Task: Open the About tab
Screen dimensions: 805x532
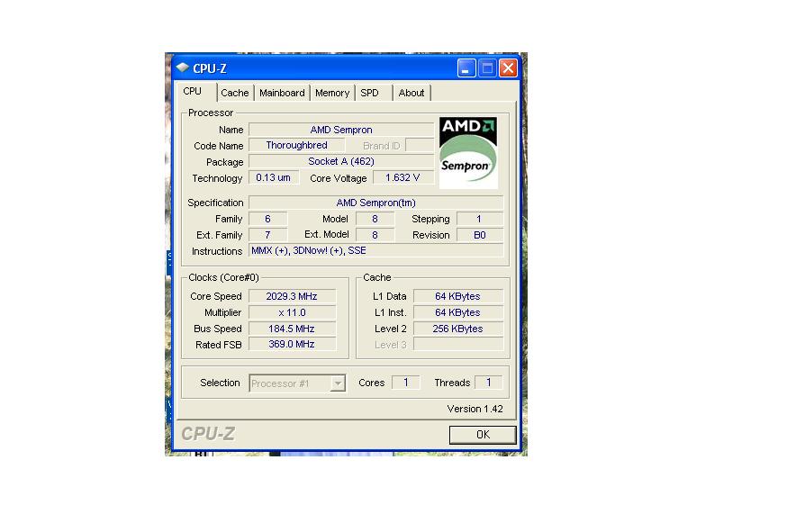Action: tap(412, 93)
